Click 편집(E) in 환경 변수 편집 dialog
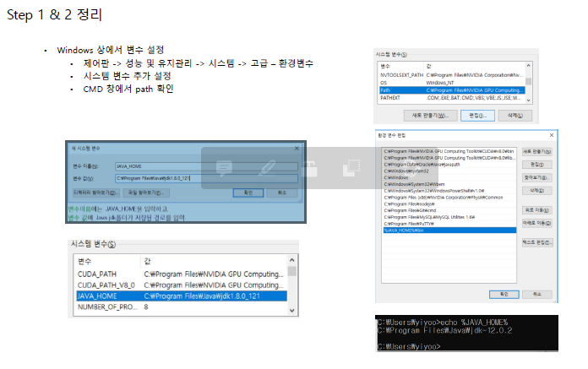 pos(537,165)
